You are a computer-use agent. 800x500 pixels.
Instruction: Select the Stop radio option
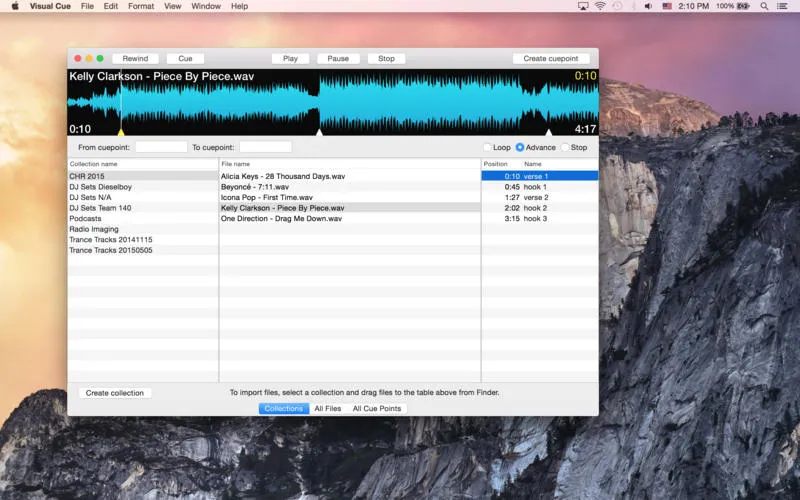tap(565, 148)
